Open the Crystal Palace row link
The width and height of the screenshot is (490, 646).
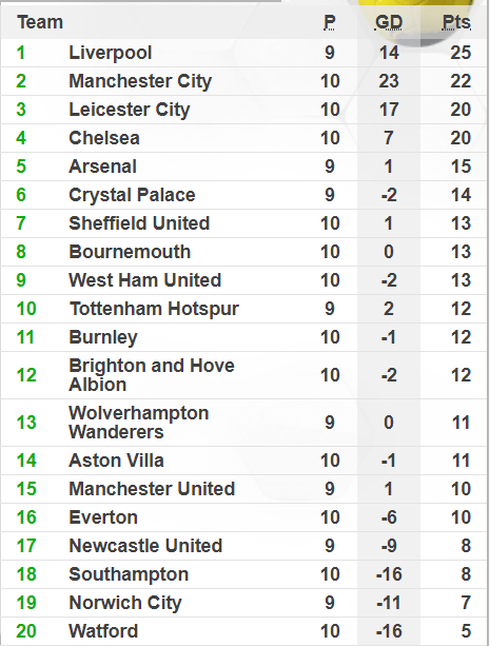pos(132,195)
